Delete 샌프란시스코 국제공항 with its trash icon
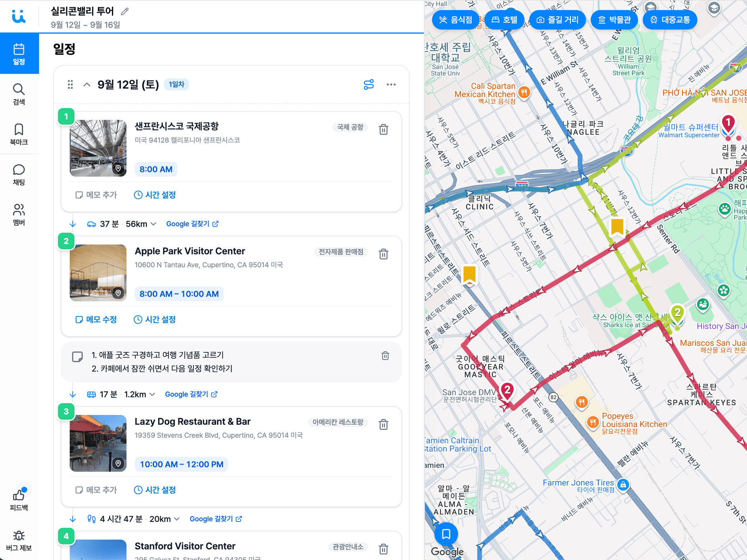The image size is (747, 560). point(383,129)
